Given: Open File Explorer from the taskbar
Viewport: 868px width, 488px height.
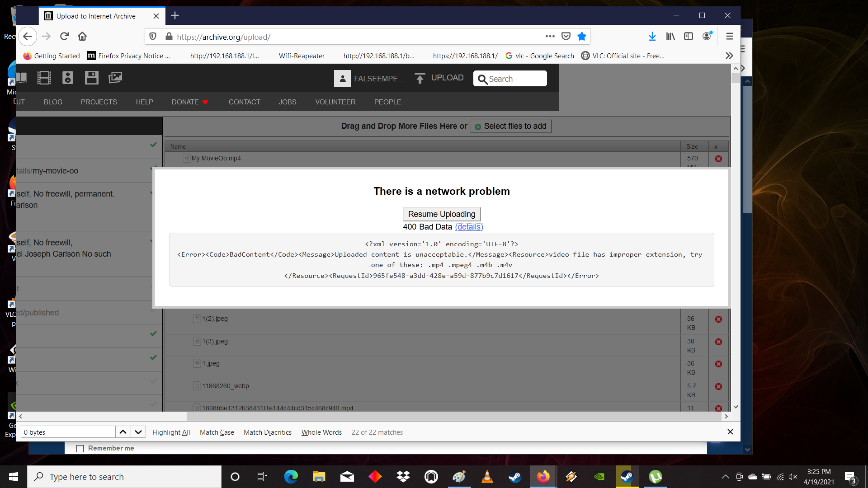Looking at the screenshot, I should [319, 477].
